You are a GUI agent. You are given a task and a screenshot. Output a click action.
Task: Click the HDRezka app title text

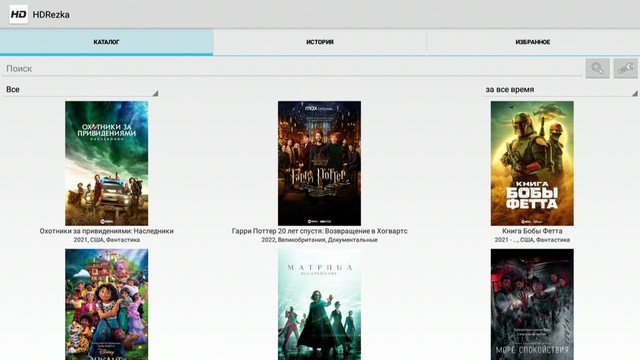[x=51, y=15]
